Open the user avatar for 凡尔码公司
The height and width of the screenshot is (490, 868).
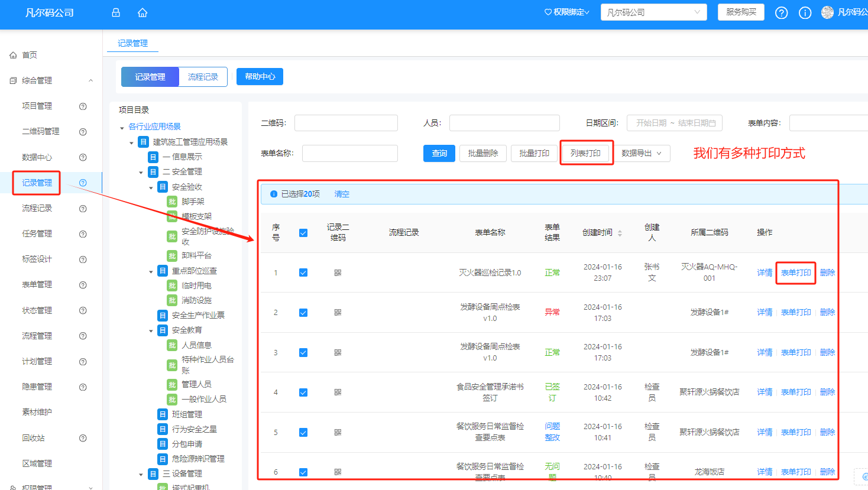(827, 12)
